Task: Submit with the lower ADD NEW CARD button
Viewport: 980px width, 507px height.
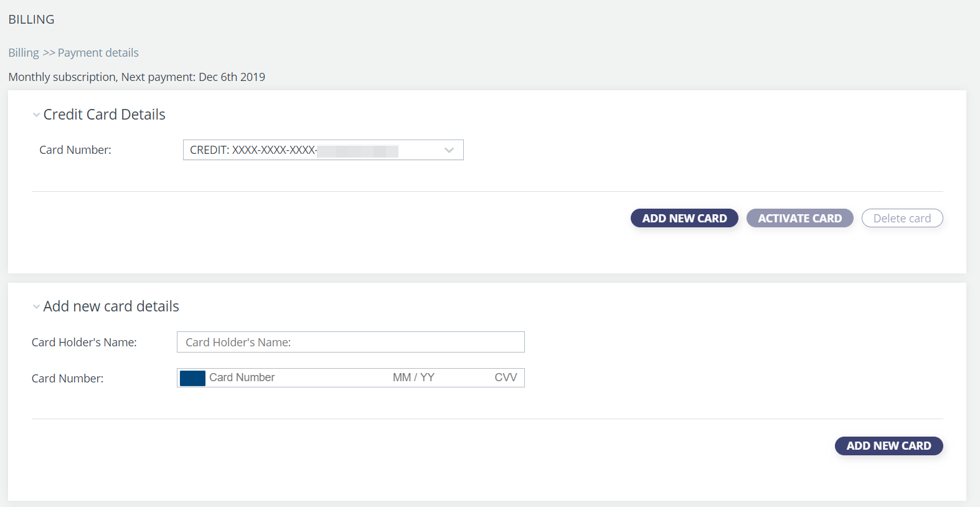Action: coord(889,446)
